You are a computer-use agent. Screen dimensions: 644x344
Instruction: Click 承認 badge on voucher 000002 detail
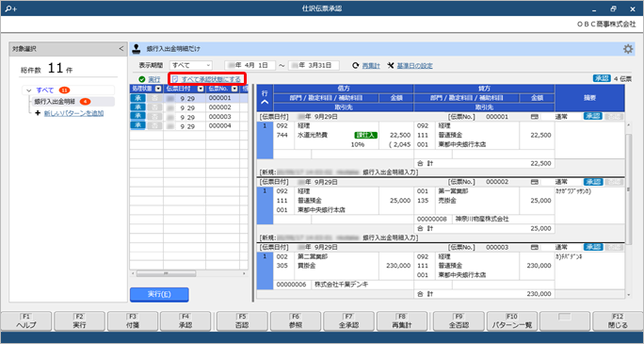coord(592,182)
